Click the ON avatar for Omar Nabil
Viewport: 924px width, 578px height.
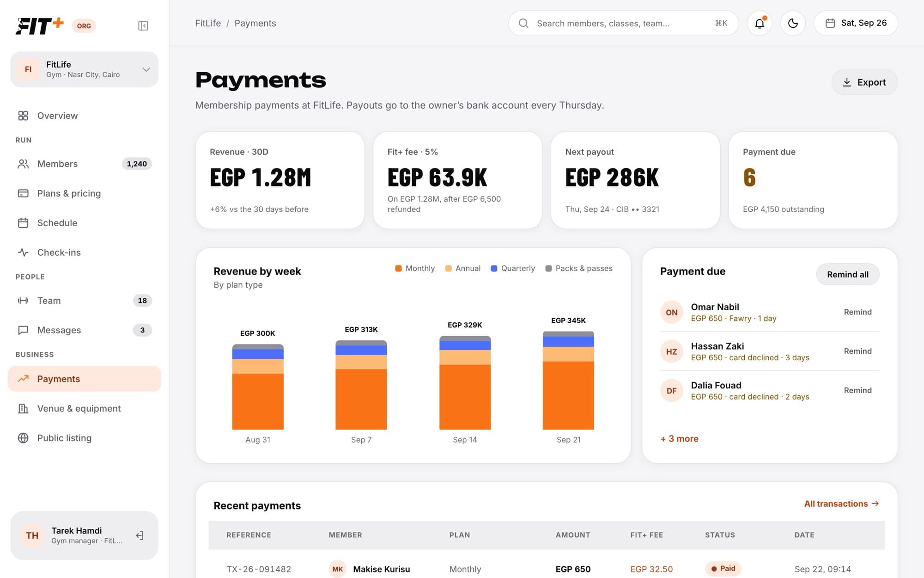point(671,313)
